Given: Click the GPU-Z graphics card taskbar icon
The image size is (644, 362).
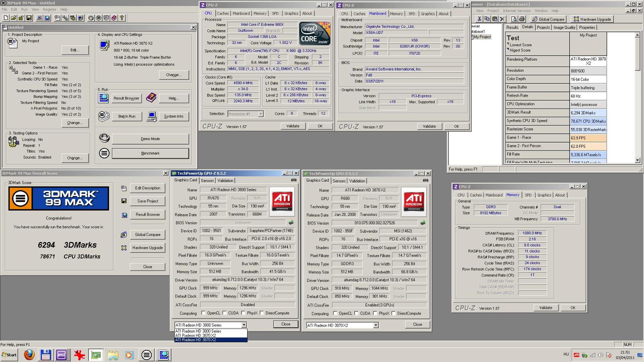Looking at the screenshot, I should (96, 355).
